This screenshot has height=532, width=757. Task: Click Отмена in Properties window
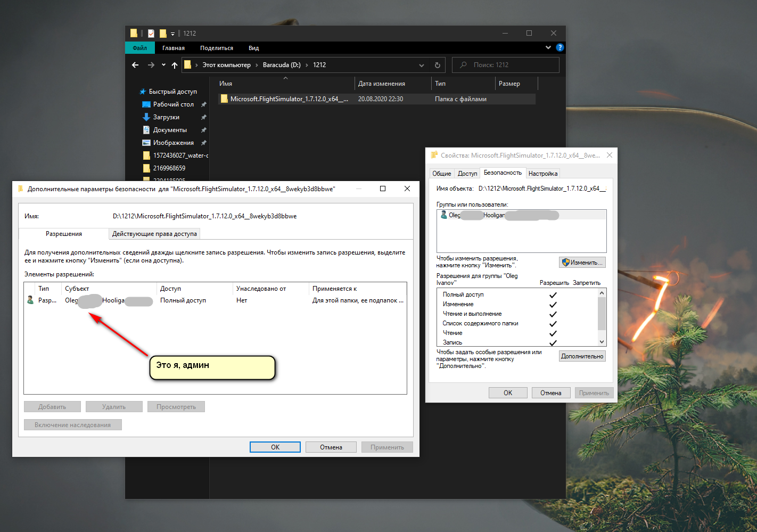[551, 393]
